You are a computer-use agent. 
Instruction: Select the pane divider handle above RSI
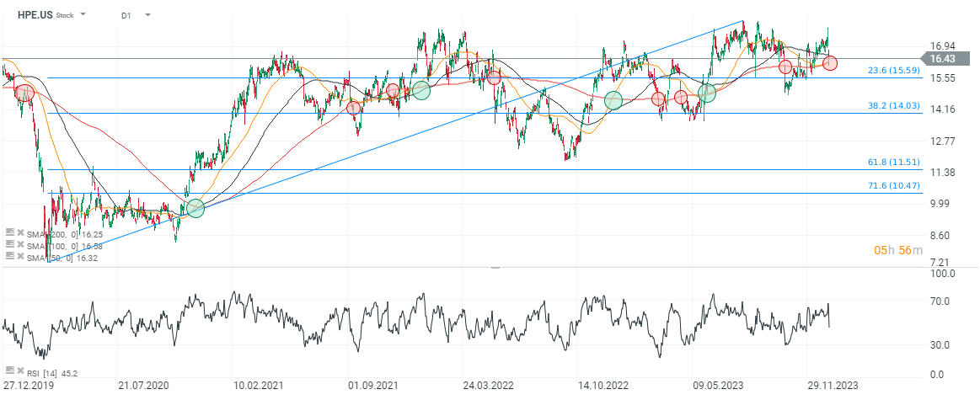(495, 268)
